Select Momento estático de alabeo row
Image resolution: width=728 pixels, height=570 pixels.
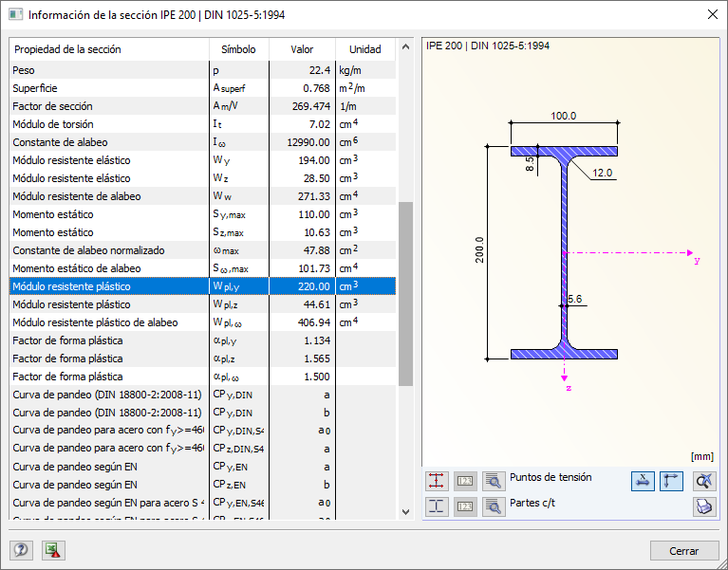(x=202, y=268)
